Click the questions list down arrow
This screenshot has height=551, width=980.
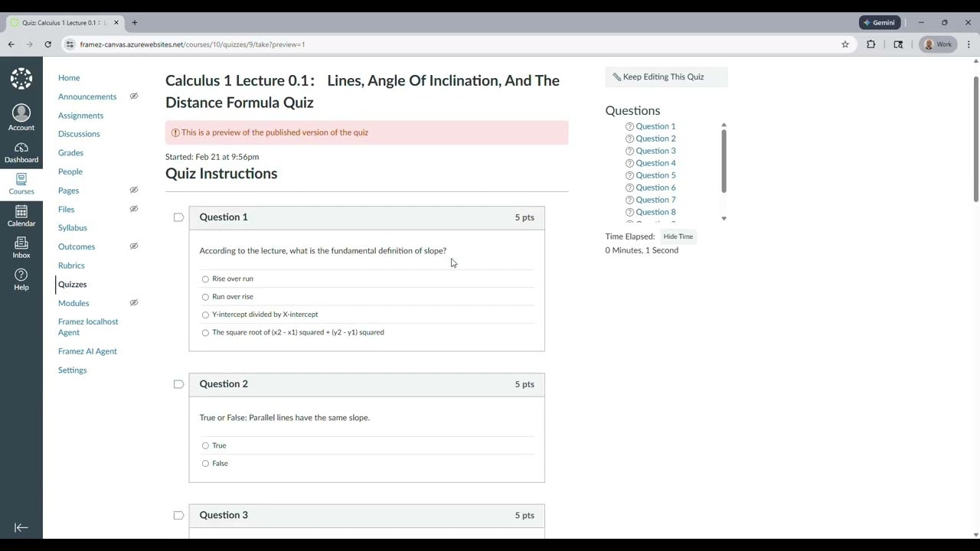(x=724, y=219)
